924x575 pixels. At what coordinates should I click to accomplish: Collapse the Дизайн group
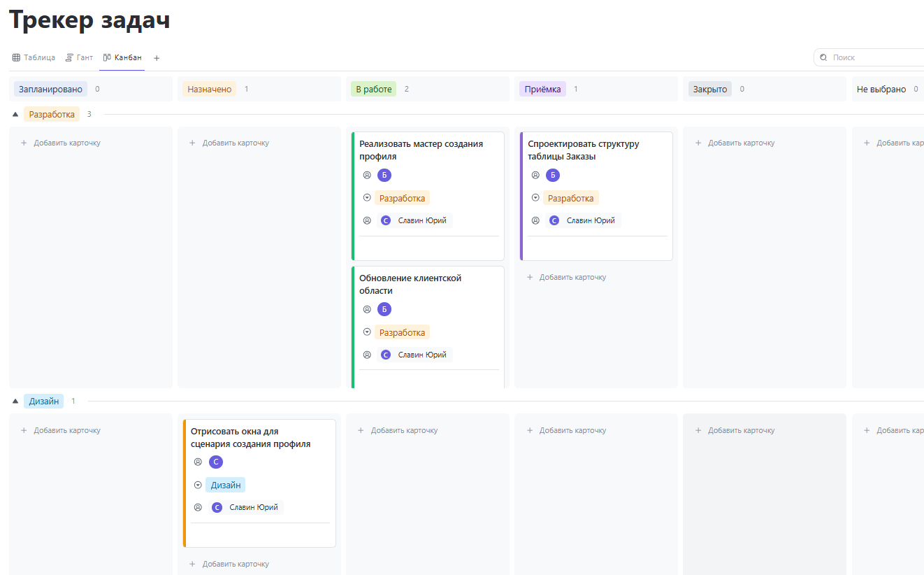[15, 402]
